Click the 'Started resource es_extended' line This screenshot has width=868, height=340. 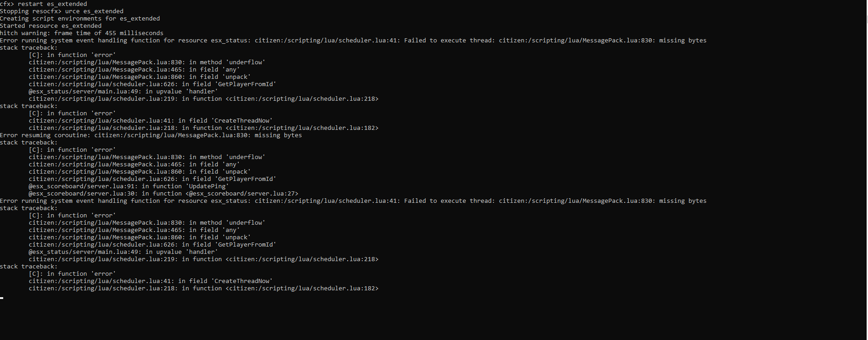pos(51,26)
